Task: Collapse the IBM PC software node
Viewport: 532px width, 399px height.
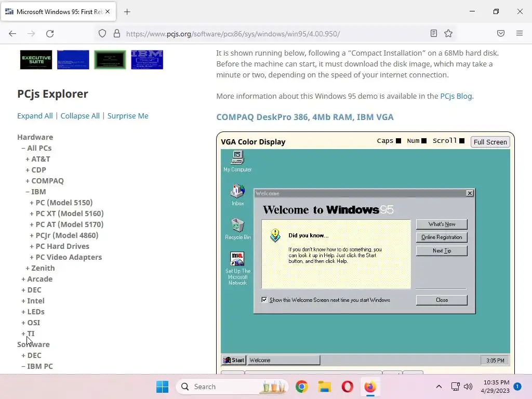Action: pyautogui.click(x=37, y=366)
